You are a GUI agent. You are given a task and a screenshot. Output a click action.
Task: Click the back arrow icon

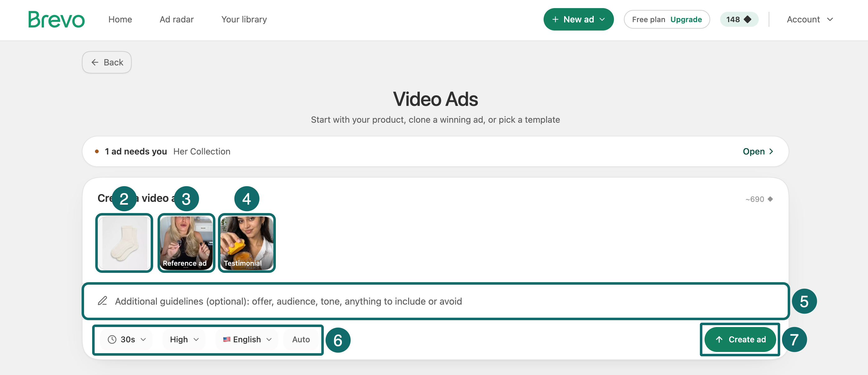(x=95, y=62)
